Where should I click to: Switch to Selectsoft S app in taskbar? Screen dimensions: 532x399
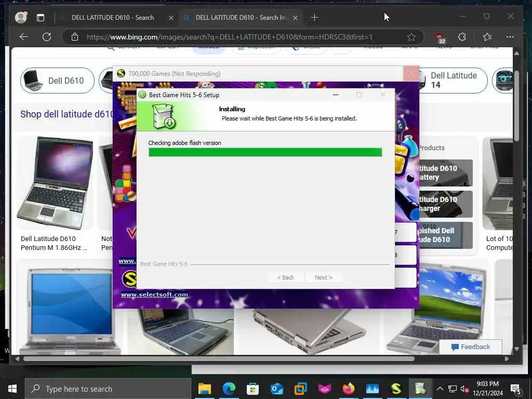click(396, 389)
